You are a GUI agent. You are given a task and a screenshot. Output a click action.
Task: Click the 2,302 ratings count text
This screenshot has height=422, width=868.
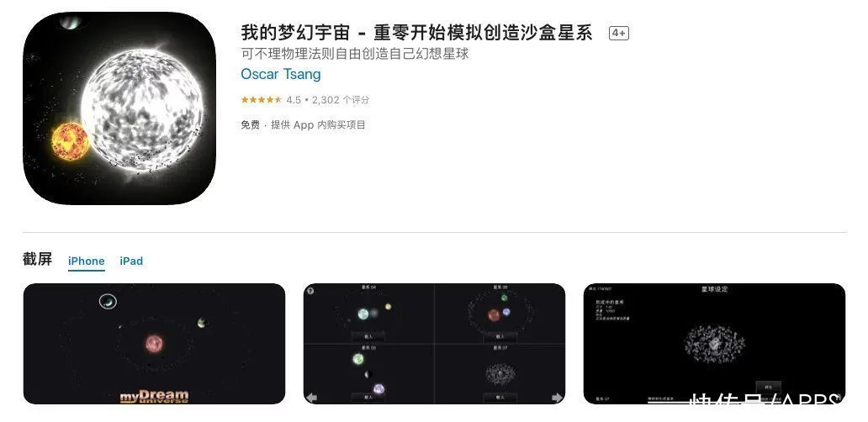point(341,100)
